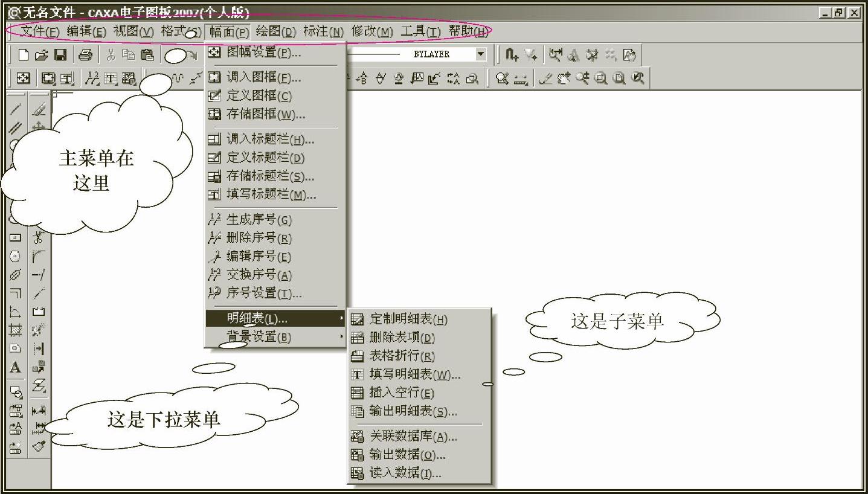Screen dimensions: 868x494
Task: Print the drawing using the printer icon
Action: point(85,55)
